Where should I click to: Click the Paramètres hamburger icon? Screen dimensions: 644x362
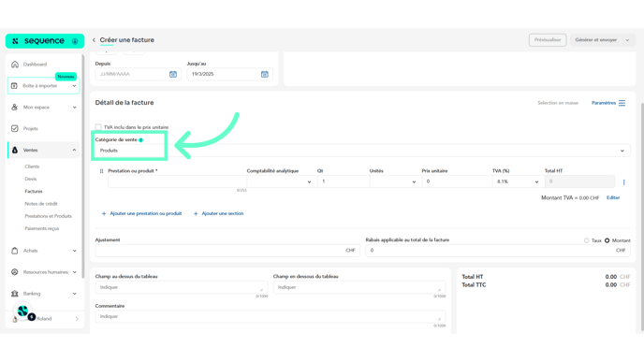(x=622, y=103)
